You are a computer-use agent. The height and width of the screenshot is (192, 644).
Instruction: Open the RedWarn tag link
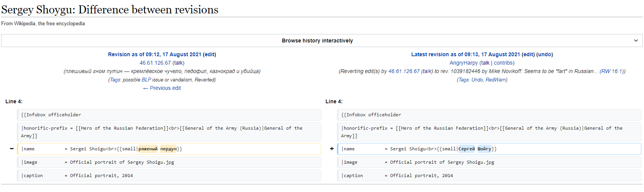pos(496,80)
